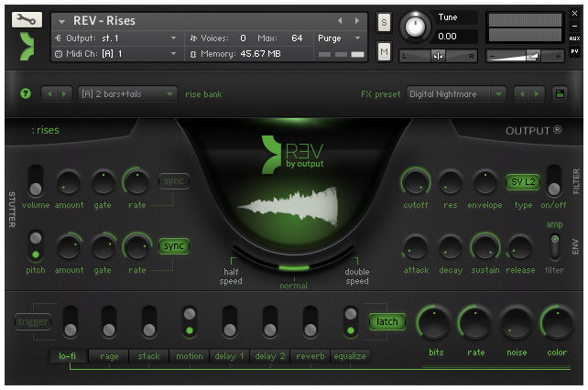Viewport: 588px width, 390px height.
Task: Click previous instrument arrow in header
Action: point(340,21)
